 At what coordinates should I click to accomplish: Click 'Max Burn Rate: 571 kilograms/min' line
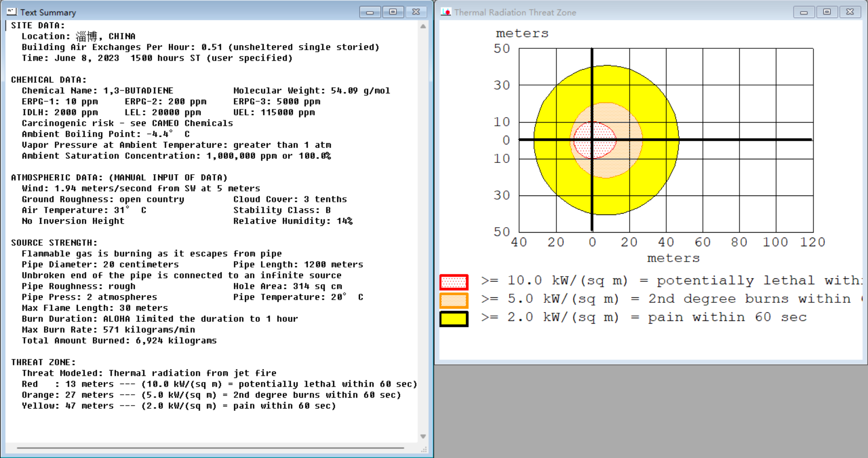click(x=108, y=329)
